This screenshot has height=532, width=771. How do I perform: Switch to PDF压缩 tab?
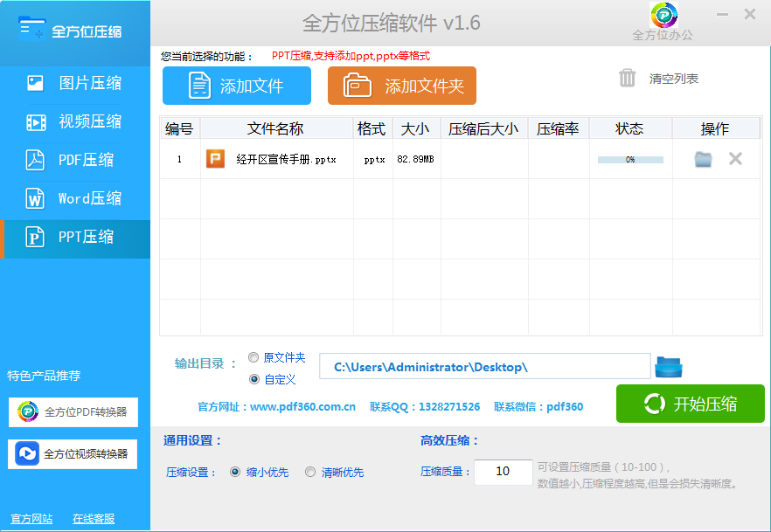(x=75, y=160)
